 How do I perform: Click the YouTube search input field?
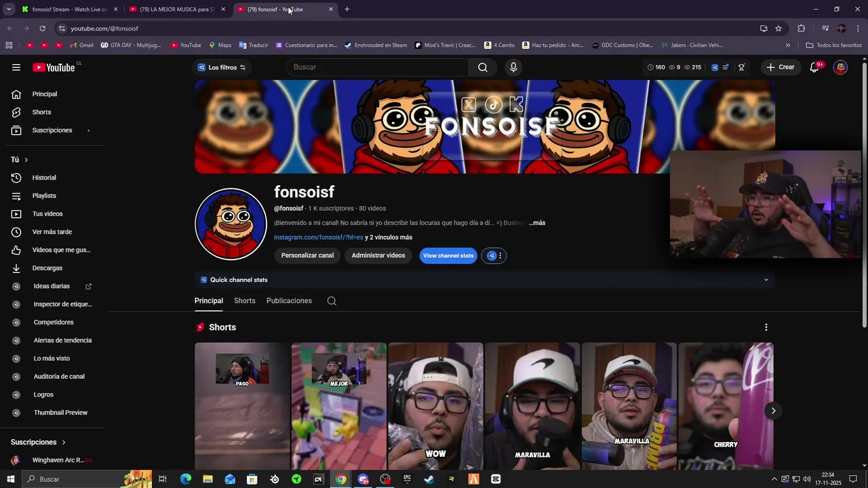(x=377, y=67)
